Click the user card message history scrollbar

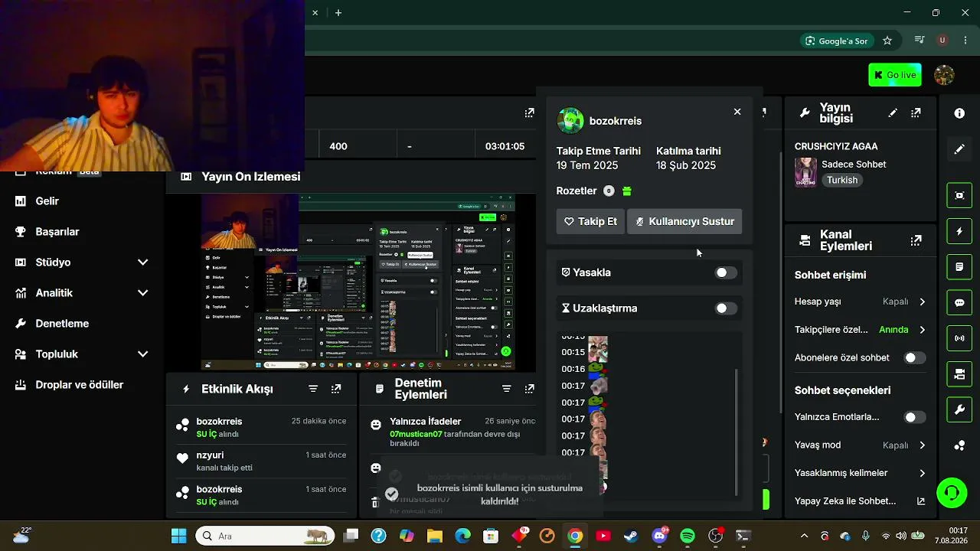tap(737, 431)
